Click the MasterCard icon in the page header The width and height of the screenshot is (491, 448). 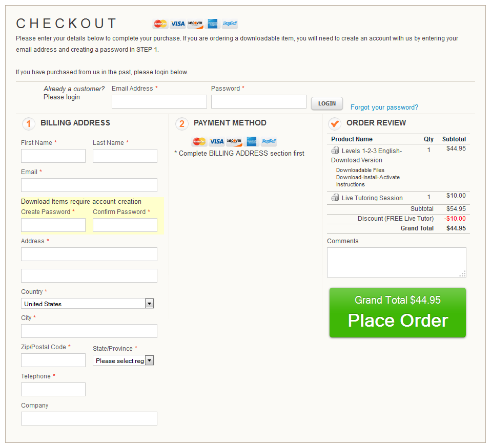(x=160, y=24)
